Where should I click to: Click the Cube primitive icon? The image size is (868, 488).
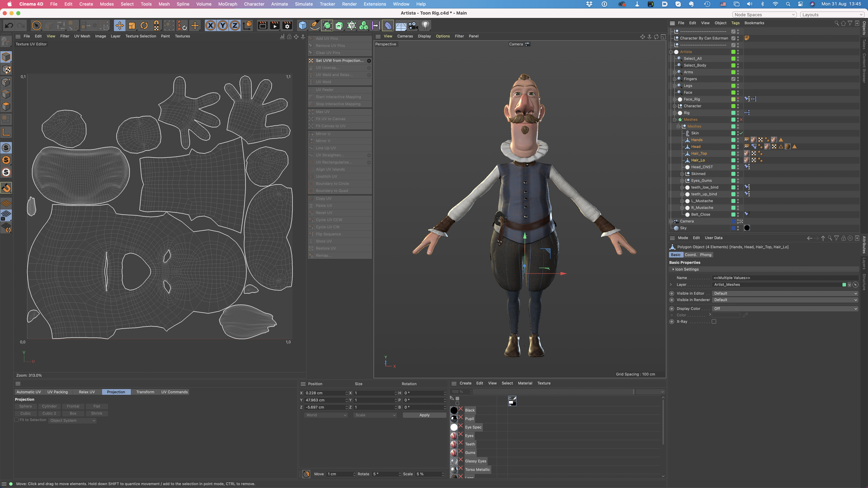point(302,26)
